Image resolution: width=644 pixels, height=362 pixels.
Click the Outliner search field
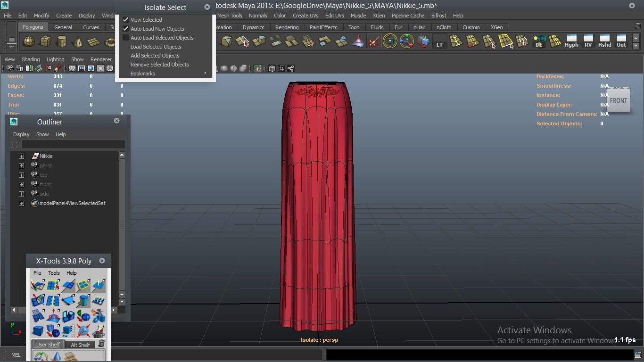coord(74,145)
